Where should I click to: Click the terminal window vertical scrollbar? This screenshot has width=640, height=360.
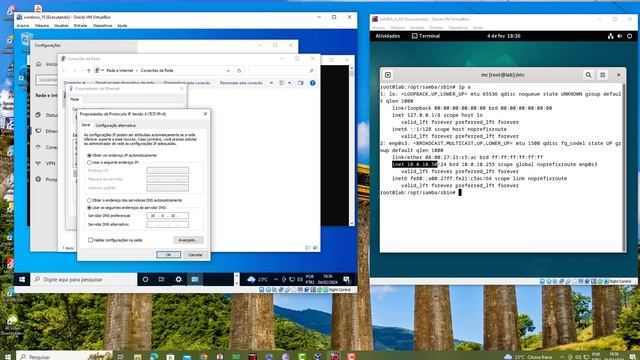coord(623,167)
